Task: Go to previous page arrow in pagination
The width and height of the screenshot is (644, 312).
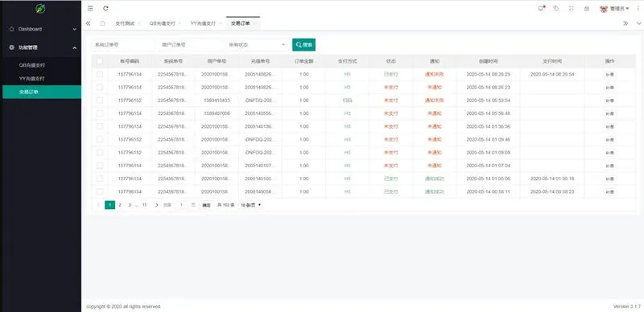Action: click(x=98, y=205)
